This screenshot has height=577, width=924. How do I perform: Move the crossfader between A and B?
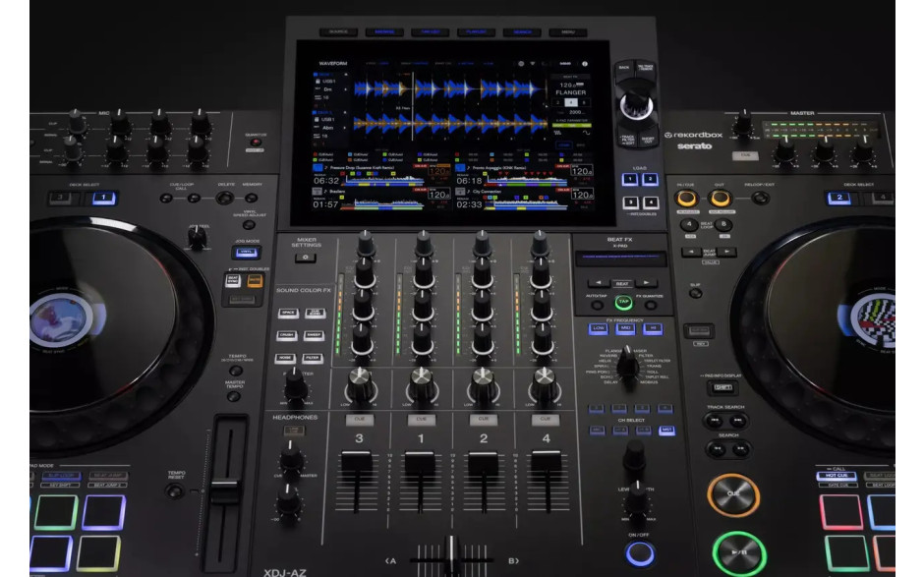[x=451, y=556]
